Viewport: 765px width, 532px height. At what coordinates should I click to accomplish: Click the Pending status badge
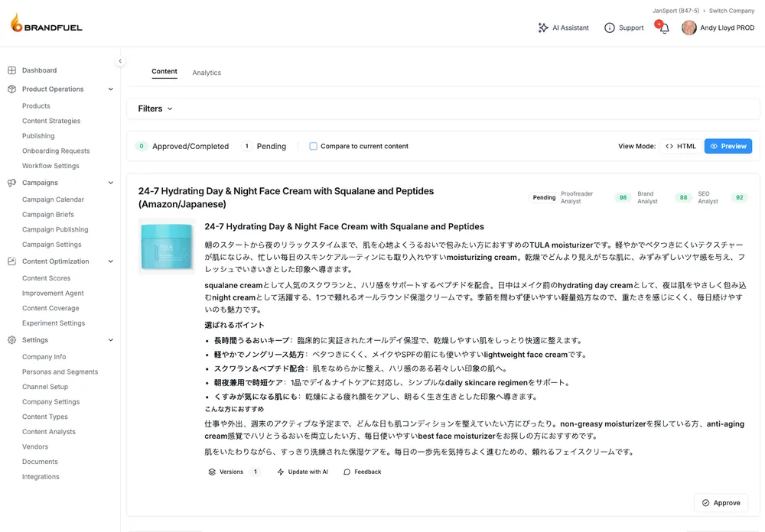pos(544,197)
